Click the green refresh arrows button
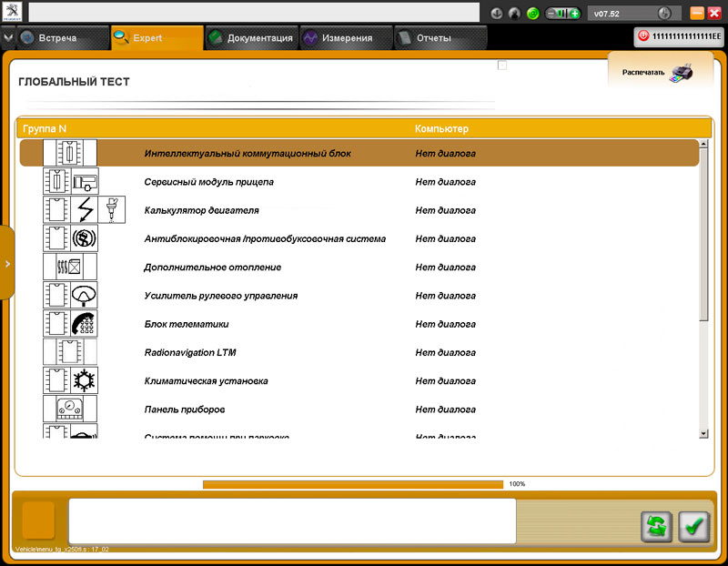The height and width of the screenshot is (566, 728). 655,526
